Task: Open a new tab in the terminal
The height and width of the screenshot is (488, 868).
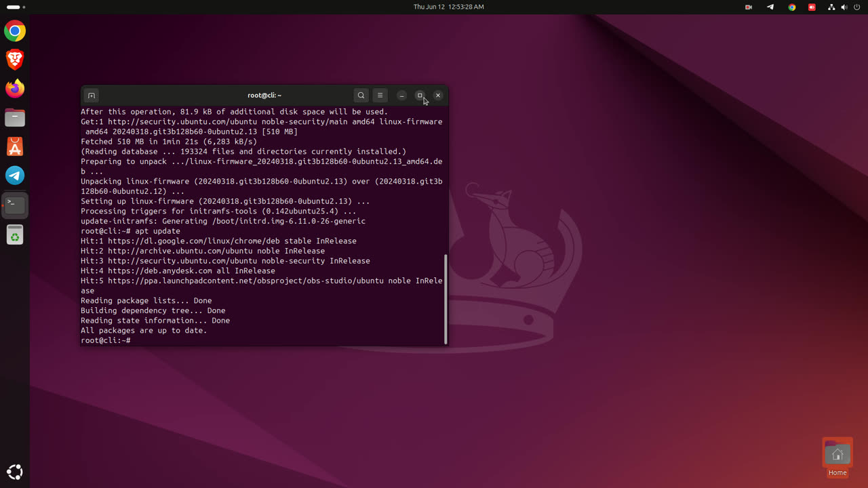Action: pyautogui.click(x=92, y=96)
